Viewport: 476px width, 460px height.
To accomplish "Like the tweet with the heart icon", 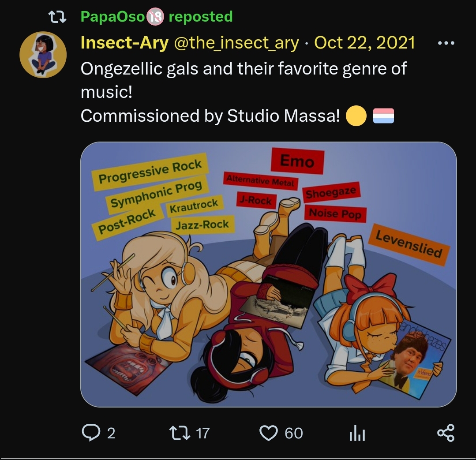I will (x=268, y=433).
